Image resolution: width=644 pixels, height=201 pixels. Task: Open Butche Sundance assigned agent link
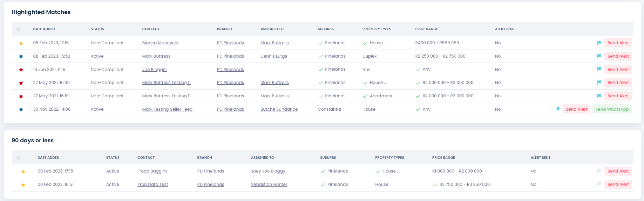(x=279, y=109)
